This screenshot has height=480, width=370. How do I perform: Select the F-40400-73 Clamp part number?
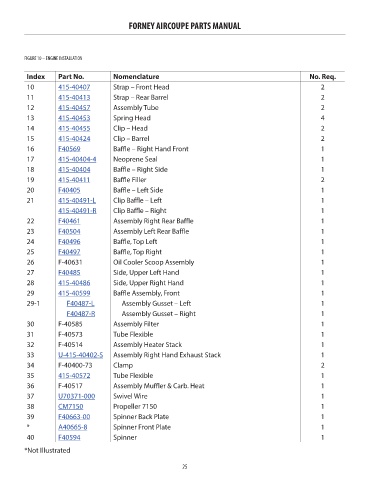pos(75,365)
